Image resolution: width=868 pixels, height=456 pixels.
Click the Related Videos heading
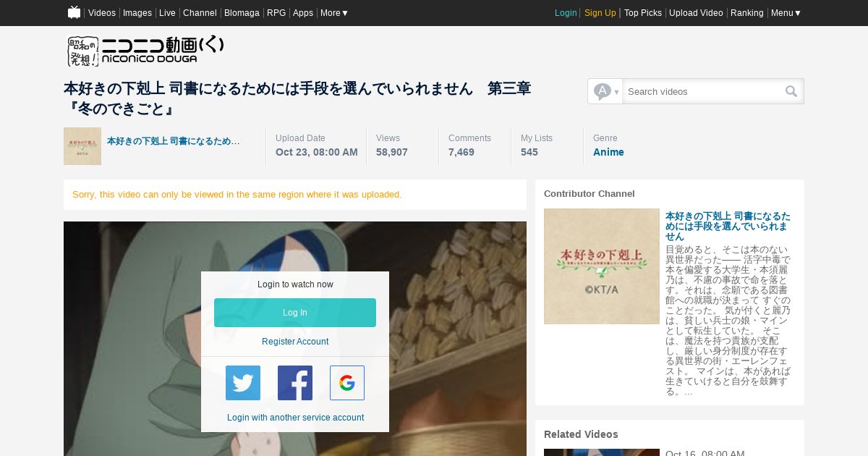pos(581,434)
